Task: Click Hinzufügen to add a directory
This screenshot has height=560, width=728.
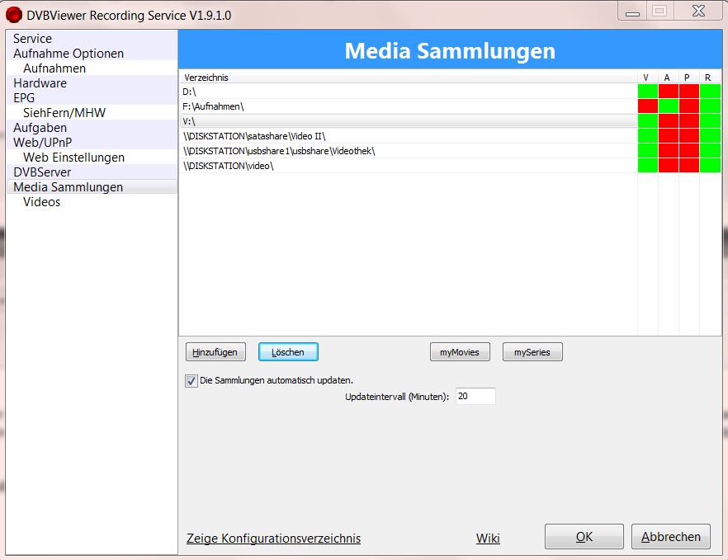Action: [x=215, y=352]
